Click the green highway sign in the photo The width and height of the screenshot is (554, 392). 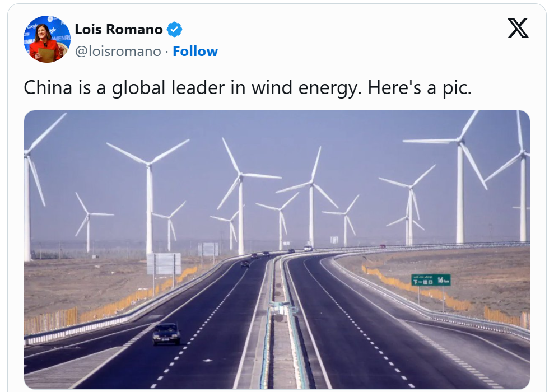coord(431,280)
